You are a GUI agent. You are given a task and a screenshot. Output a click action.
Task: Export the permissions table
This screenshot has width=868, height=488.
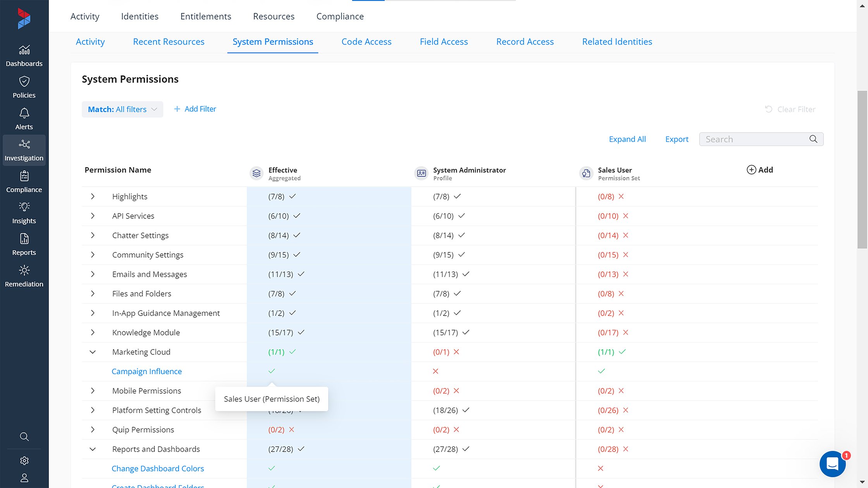(x=676, y=139)
